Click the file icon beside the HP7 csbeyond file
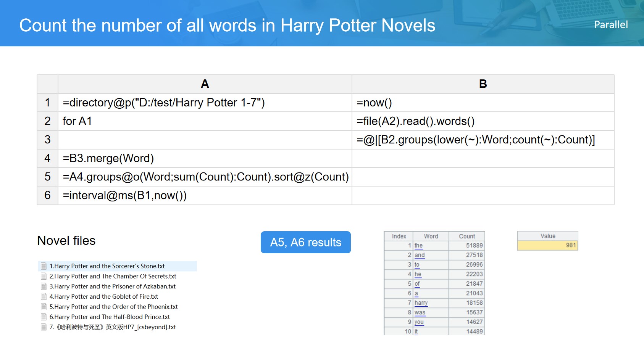The height and width of the screenshot is (362, 644). tap(44, 327)
